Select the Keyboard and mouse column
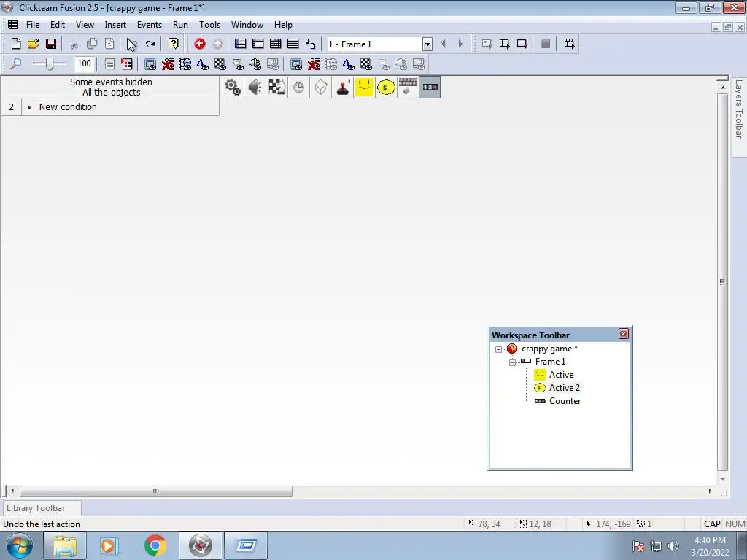 tap(409, 87)
